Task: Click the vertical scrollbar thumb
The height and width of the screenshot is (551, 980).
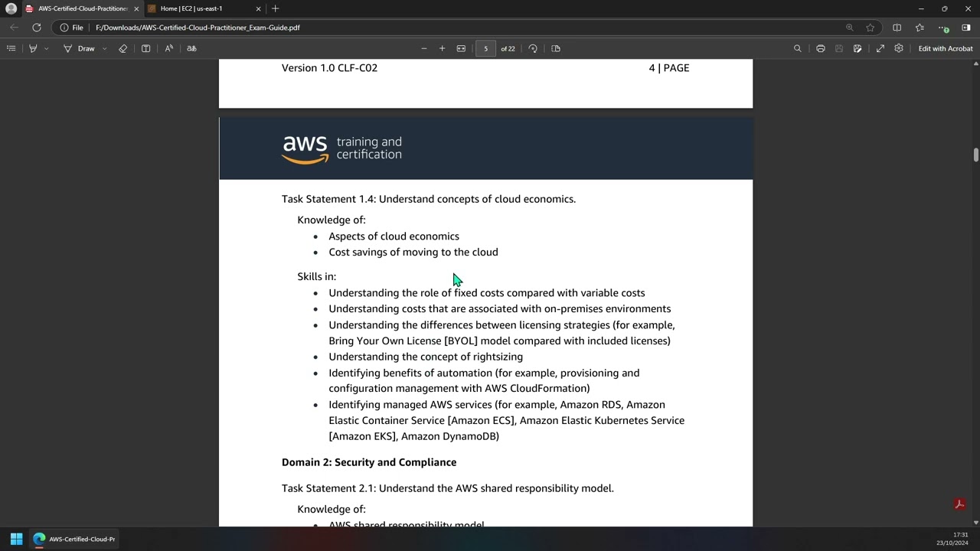Action: click(976, 154)
